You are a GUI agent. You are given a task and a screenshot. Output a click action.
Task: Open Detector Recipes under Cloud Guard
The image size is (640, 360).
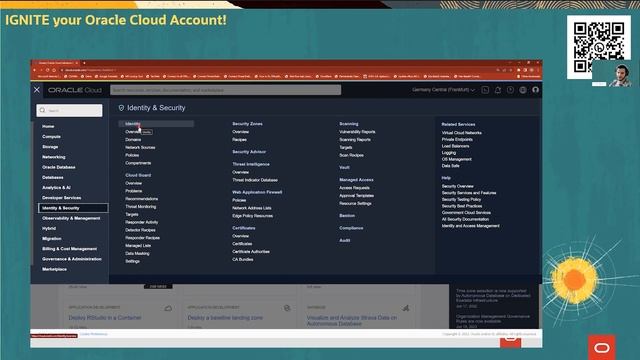coord(140,230)
